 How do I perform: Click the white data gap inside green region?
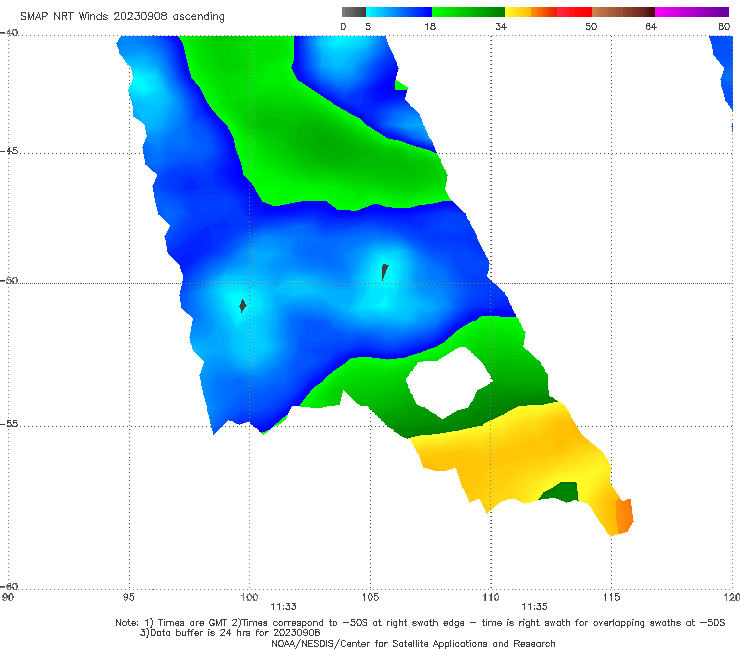pos(449,382)
